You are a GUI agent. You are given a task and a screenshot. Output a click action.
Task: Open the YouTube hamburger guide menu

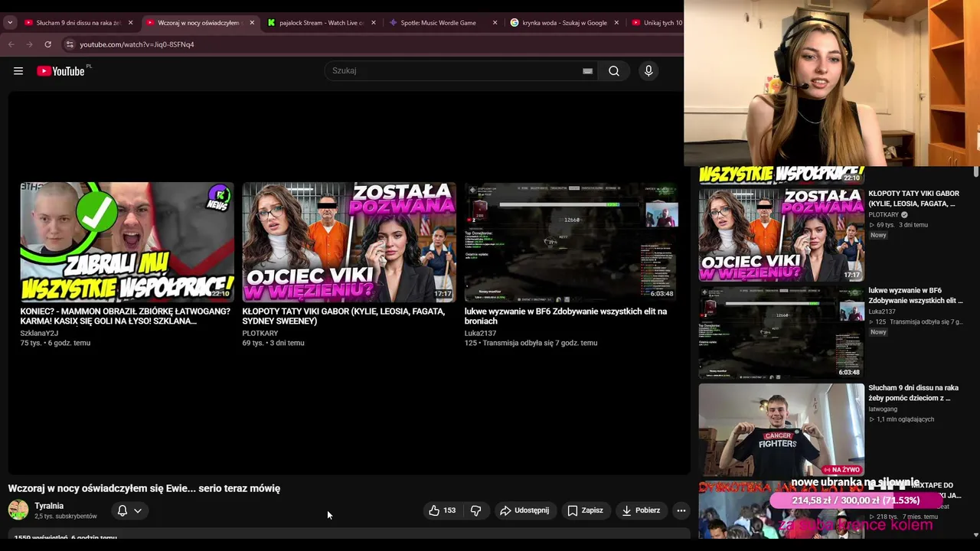pyautogui.click(x=18, y=71)
